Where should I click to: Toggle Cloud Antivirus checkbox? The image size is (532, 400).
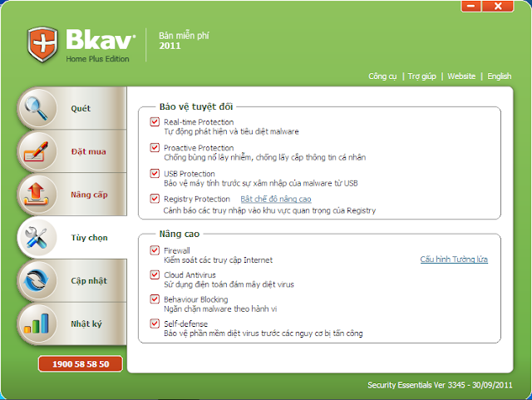click(155, 274)
